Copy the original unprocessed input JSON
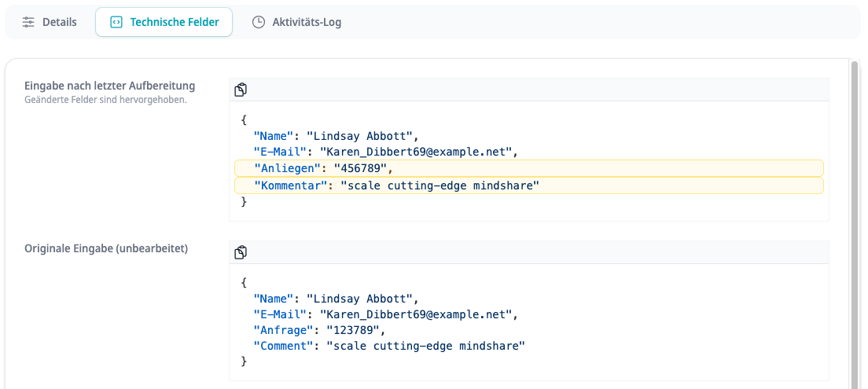Image resolution: width=868 pixels, height=389 pixels. coord(241,252)
